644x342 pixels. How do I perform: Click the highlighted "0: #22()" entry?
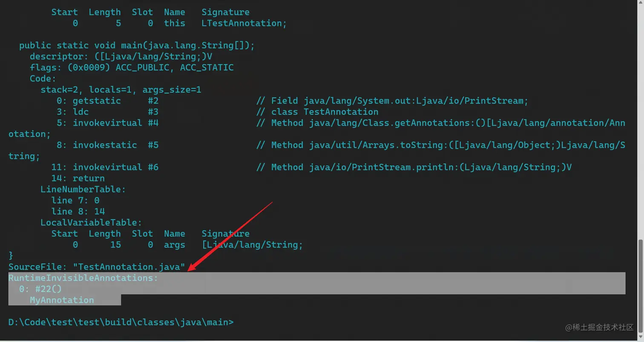click(40, 289)
